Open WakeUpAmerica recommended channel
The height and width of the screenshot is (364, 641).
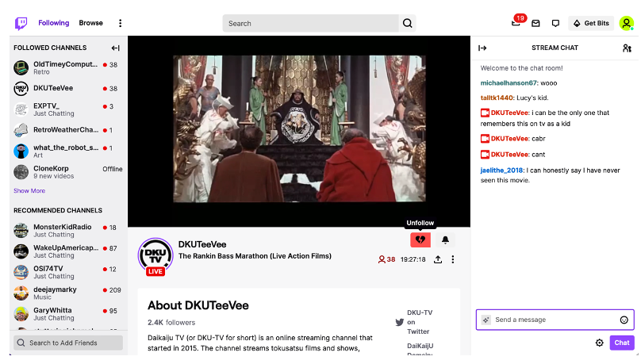68,251
